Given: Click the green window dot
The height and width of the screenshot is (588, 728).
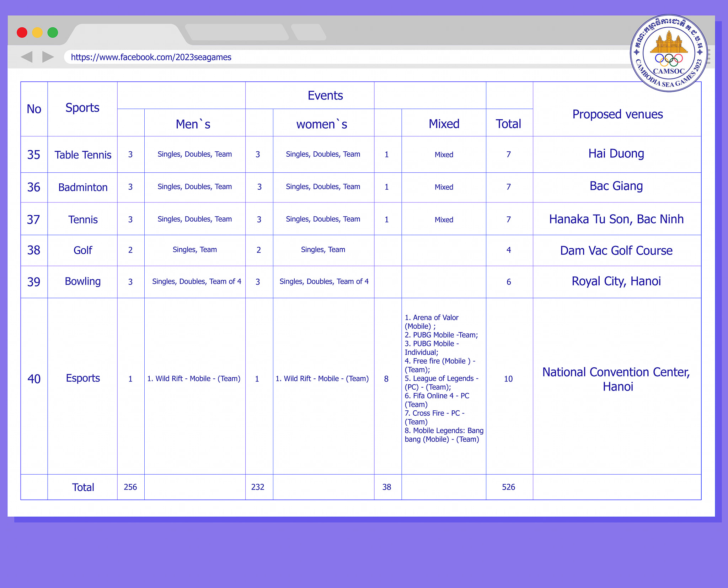Looking at the screenshot, I should point(53,32).
